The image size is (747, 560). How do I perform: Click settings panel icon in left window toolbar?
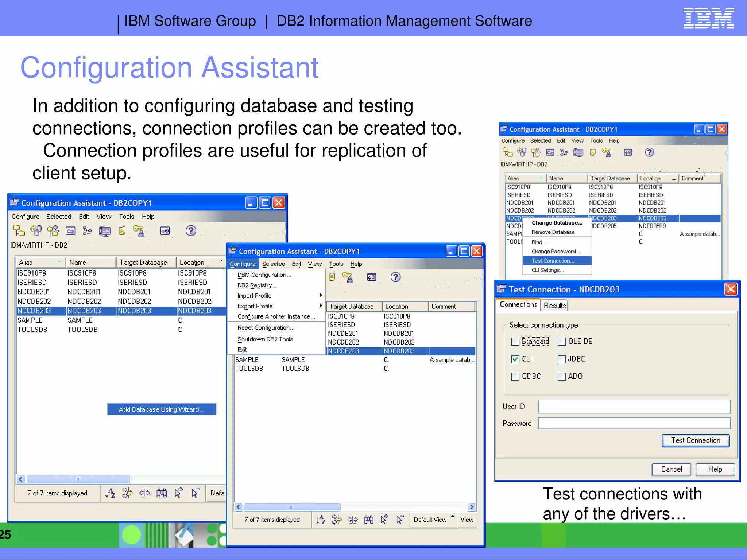click(165, 231)
